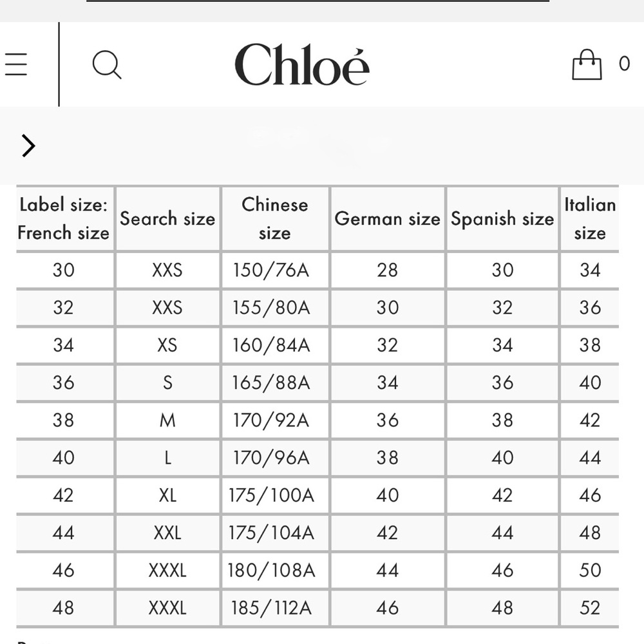Screen dimensions: 644x644
Task: Select the Label size: French size header
Action: click(64, 218)
